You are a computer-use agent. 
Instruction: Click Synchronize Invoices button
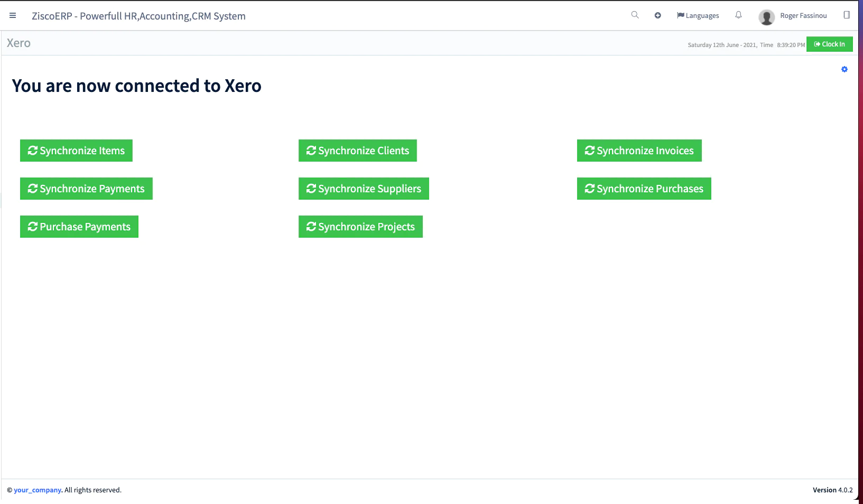click(639, 151)
